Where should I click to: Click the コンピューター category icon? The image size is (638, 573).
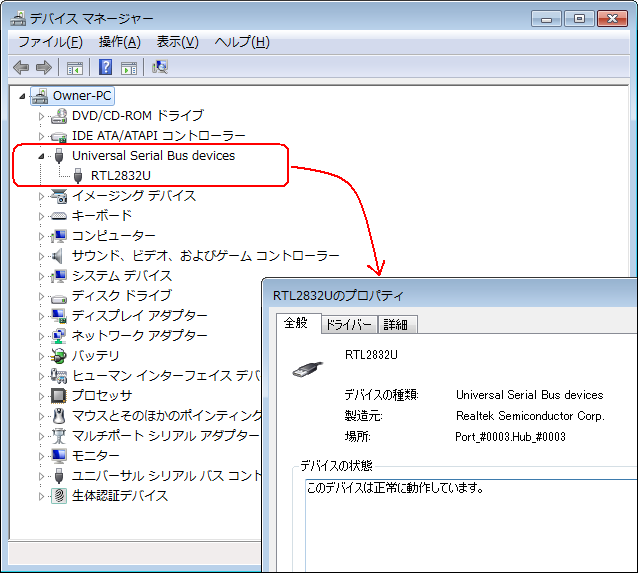[59, 236]
